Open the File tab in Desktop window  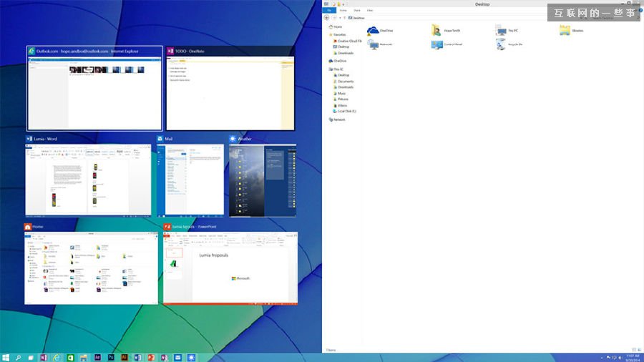tap(329, 10)
